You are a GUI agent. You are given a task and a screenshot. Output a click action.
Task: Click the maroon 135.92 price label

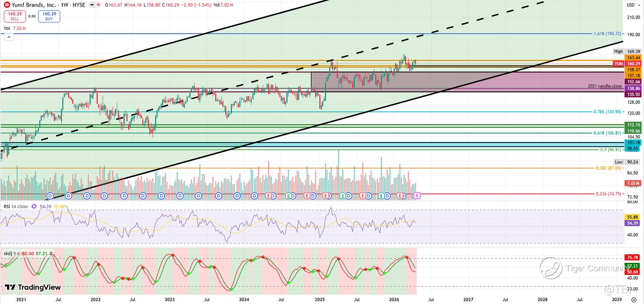[x=633, y=95]
